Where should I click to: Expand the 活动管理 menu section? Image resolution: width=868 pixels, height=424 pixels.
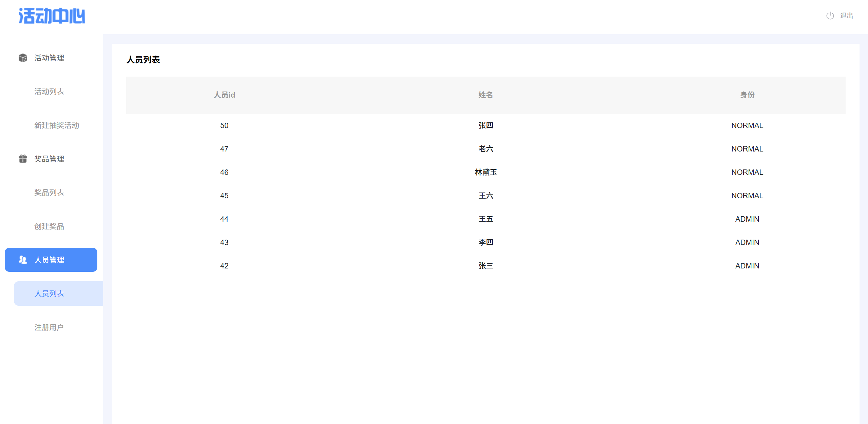49,58
